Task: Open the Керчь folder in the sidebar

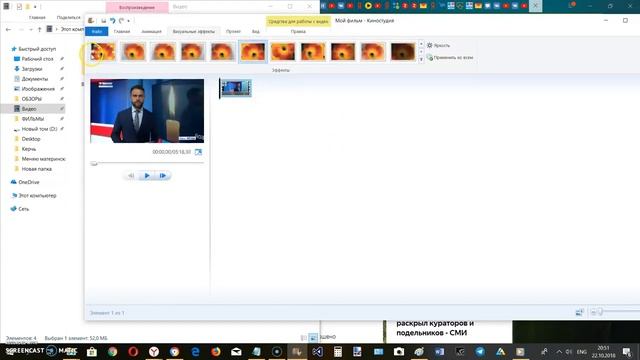Action: [x=29, y=149]
